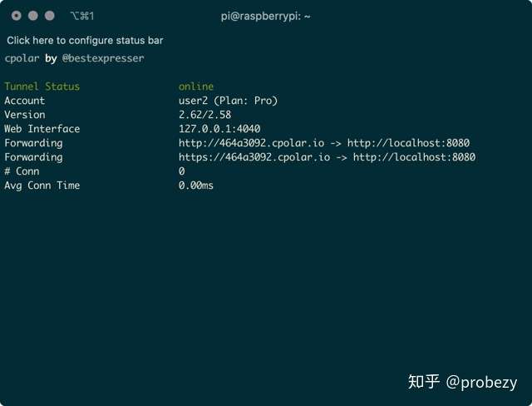The image size is (532, 406).
Task: Click here to configure status bar
Action: 85,40
